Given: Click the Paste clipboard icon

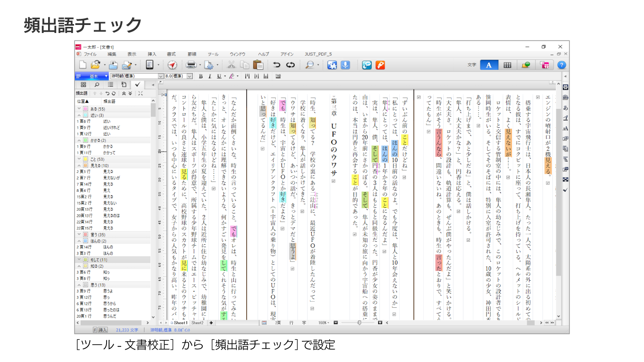Looking at the screenshot, I should point(258,65).
